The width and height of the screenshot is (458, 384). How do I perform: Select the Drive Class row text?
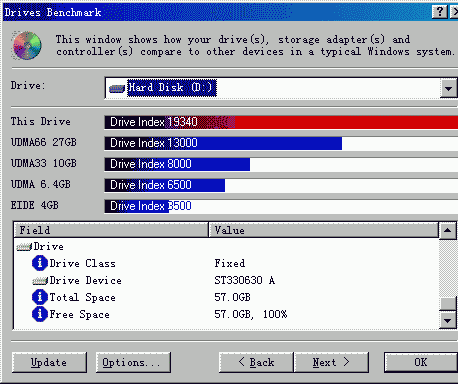(83, 263)
